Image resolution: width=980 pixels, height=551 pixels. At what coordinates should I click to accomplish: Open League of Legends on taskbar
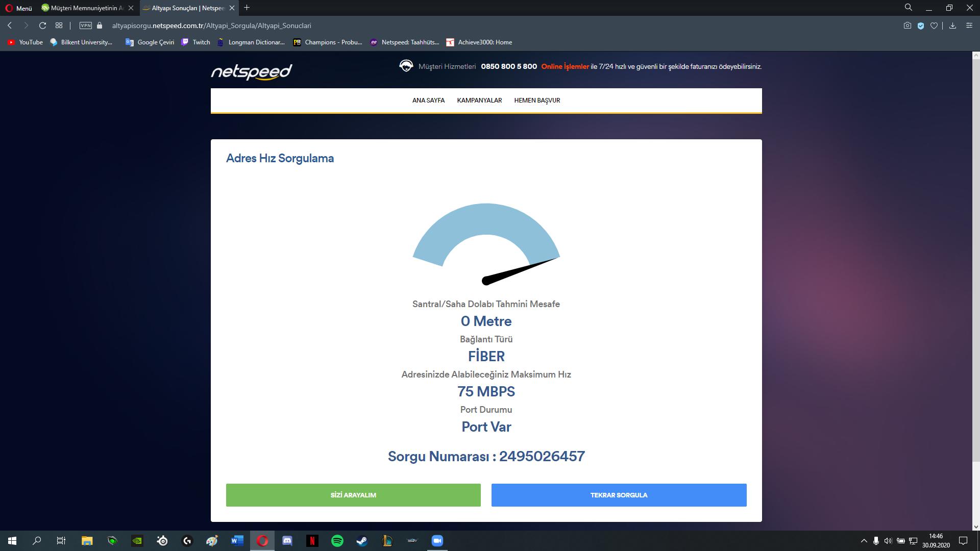click(x=387, y=541)
